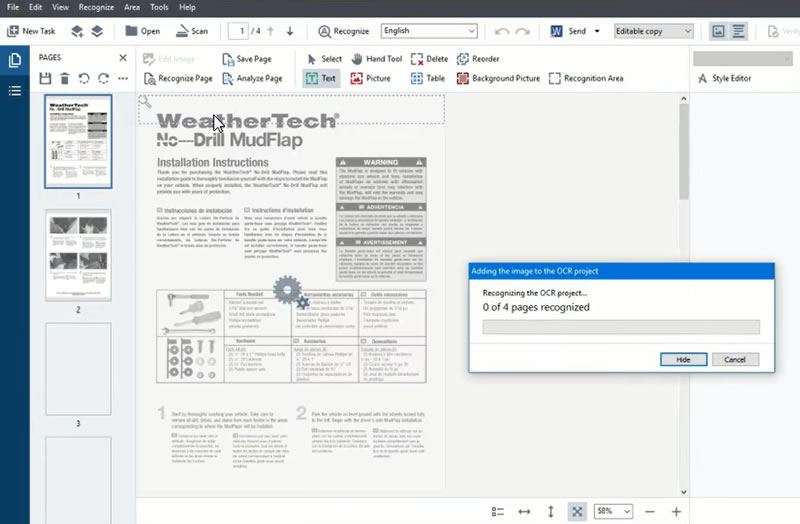The width and height of the screenshot is (800, 524).
Task: Click the Redo arrow icon
Action: click(x=522, y=31)
